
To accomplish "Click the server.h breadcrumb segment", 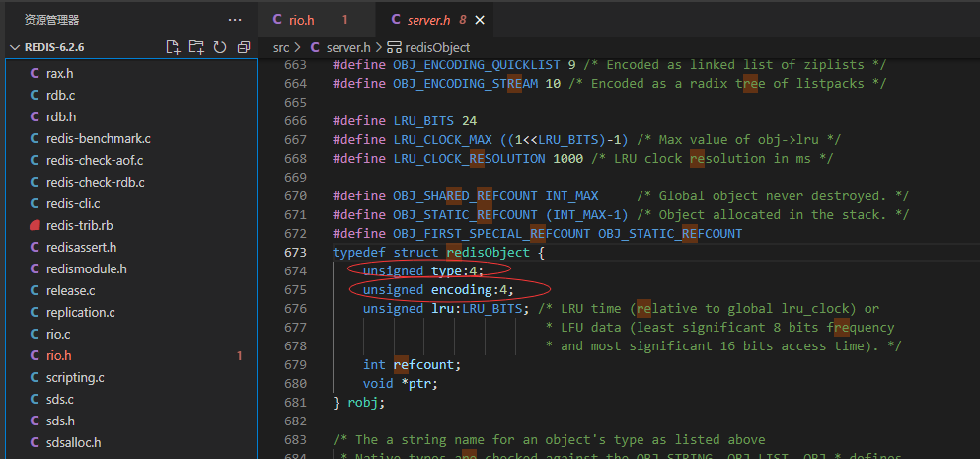I will [x=348, y=47].
